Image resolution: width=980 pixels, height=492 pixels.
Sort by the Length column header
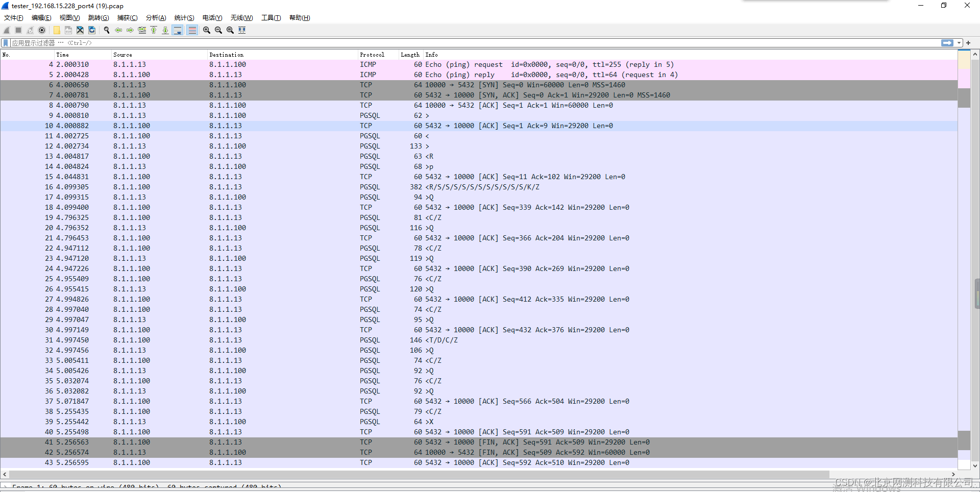tap(410, 55)
